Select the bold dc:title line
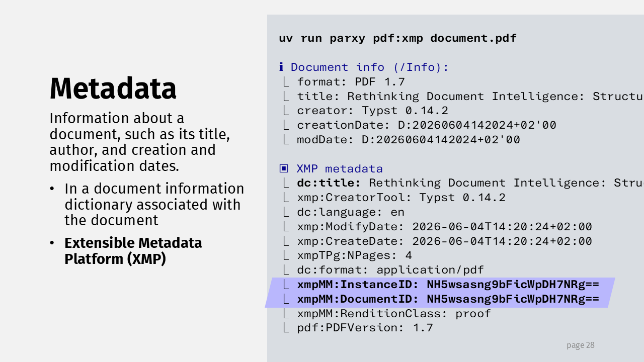The image size is (644, 362). click(x=463, y=183)
